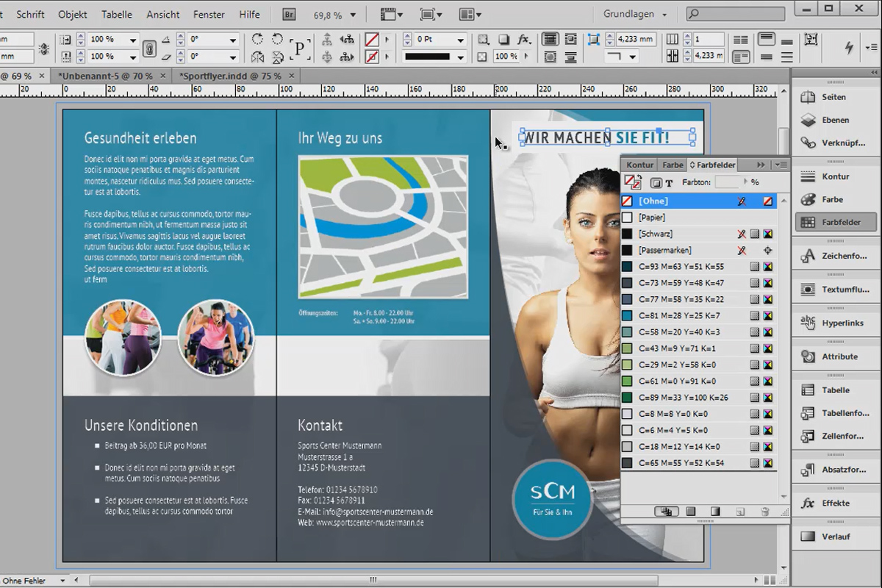The width and height of the screenshot is (882, 588).
Task: Open the Effekte panel from the dock
Action: tap(836, 503)
